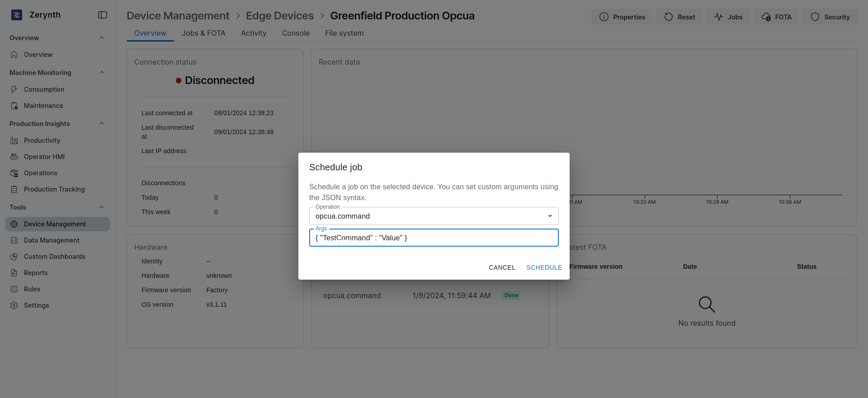Open the Operation dropdown arrow

tap(550, 216)
